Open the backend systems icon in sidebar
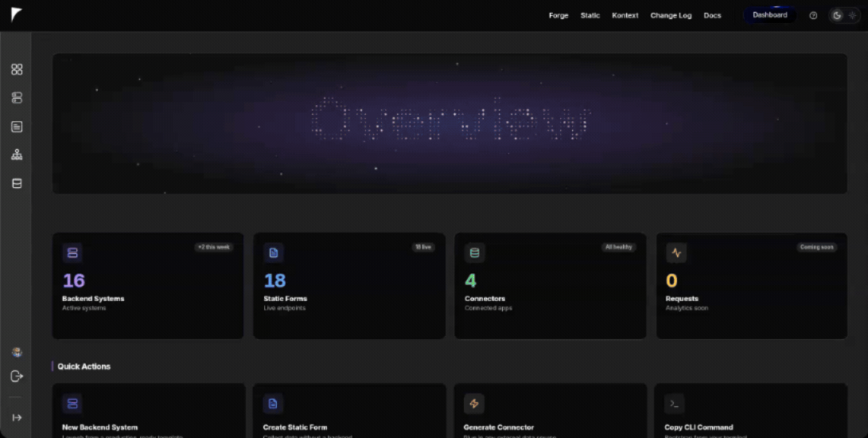The width and height of the screenshot is (868, 438). [x=17, y=98]
